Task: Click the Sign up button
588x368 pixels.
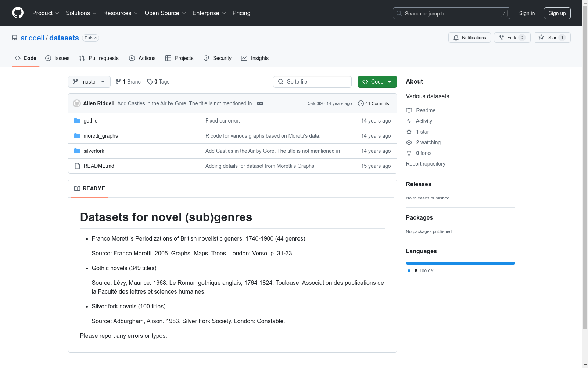Action: coord(557,13)
